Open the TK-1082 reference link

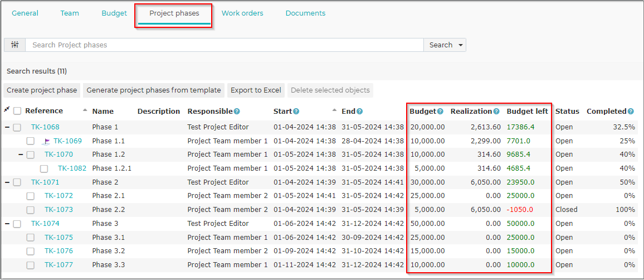click(x=72, y=168)
